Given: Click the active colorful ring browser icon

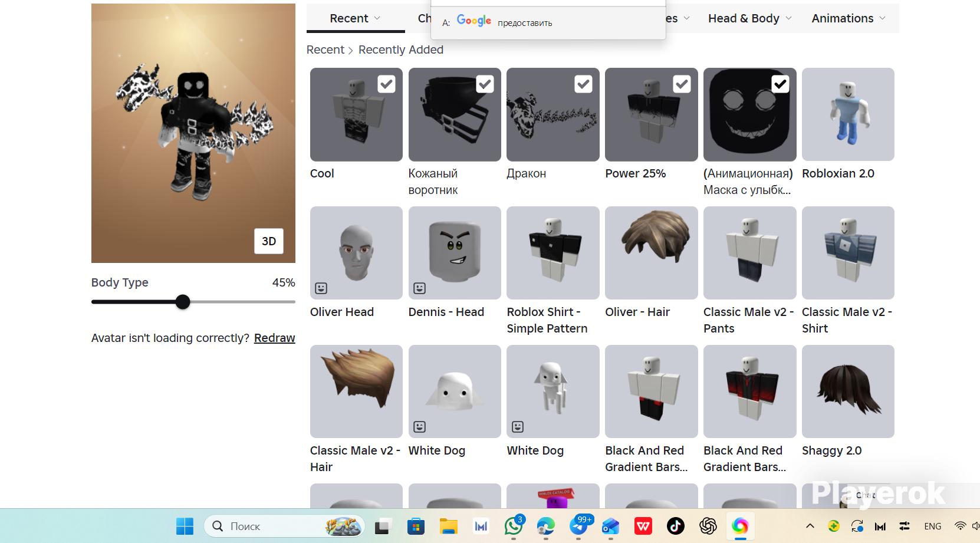Looking at the screenshot, I should click(x=741, y=526).
